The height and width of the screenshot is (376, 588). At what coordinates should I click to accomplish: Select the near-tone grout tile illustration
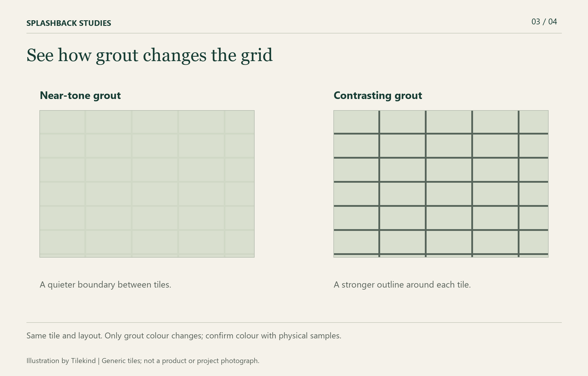(147, 184)
